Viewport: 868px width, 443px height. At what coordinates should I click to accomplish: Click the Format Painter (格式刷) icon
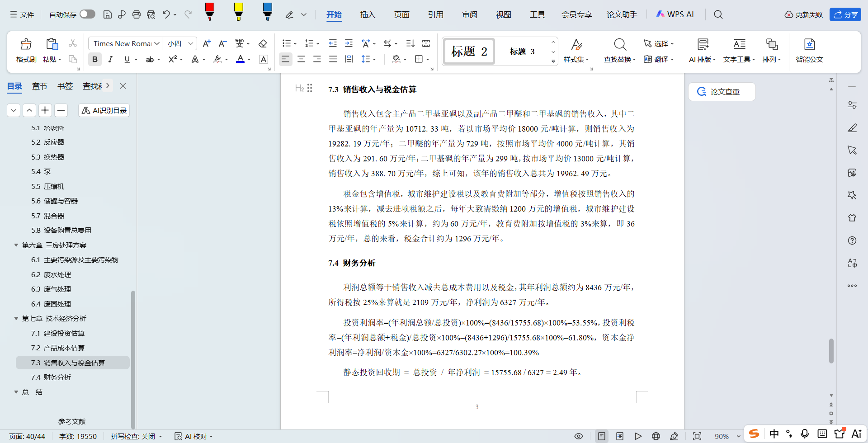coord(26,44)
